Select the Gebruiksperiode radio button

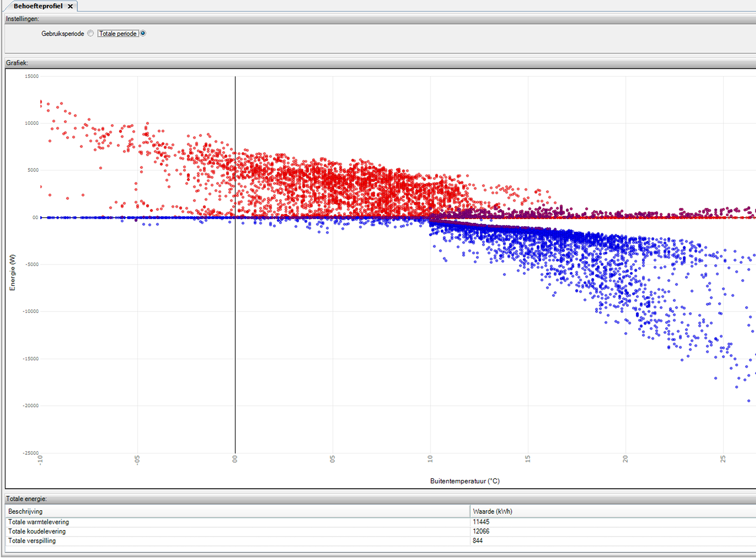point(90,33)
